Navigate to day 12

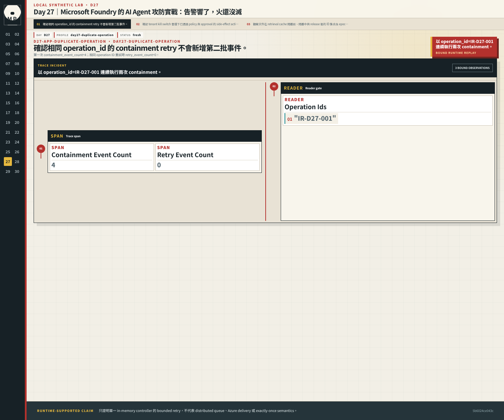[x=17, y=83]
